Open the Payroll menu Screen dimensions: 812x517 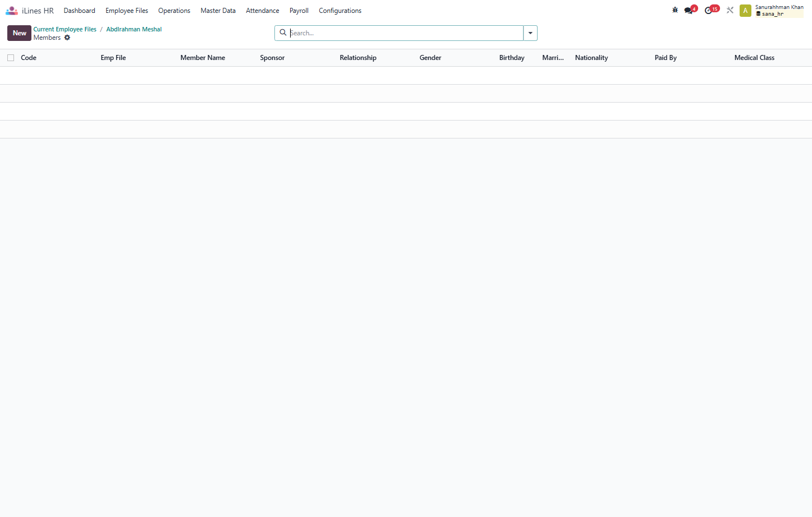pos(299,11)
